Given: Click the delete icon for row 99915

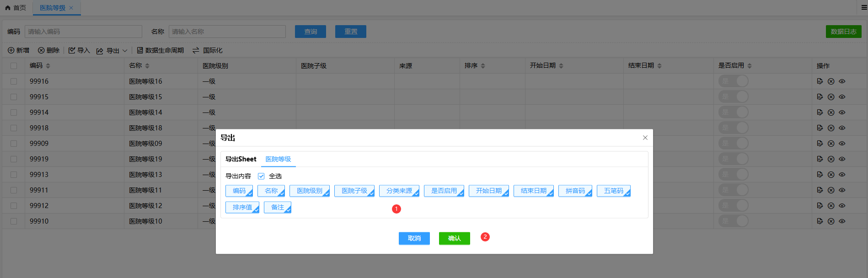Looking at the screenshot, I should [x=831, y=97].
